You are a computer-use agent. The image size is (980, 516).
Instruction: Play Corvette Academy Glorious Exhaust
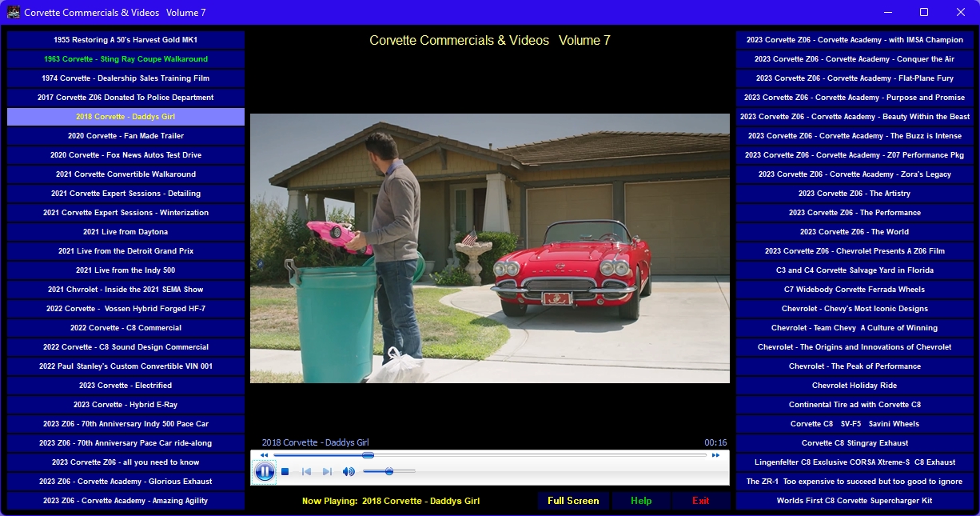[x=125, y=482]
